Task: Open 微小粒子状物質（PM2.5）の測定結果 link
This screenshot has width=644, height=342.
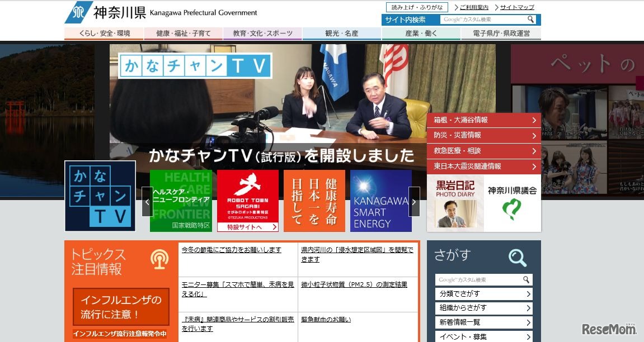Action: (354, 284)
